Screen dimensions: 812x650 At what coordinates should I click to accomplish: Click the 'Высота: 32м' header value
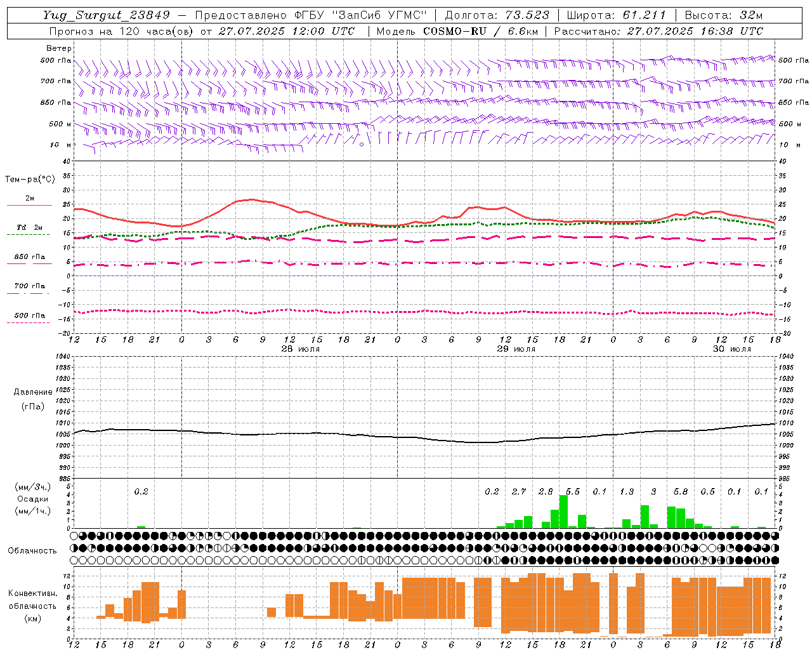pyautogui.click(x=724, y=15)
